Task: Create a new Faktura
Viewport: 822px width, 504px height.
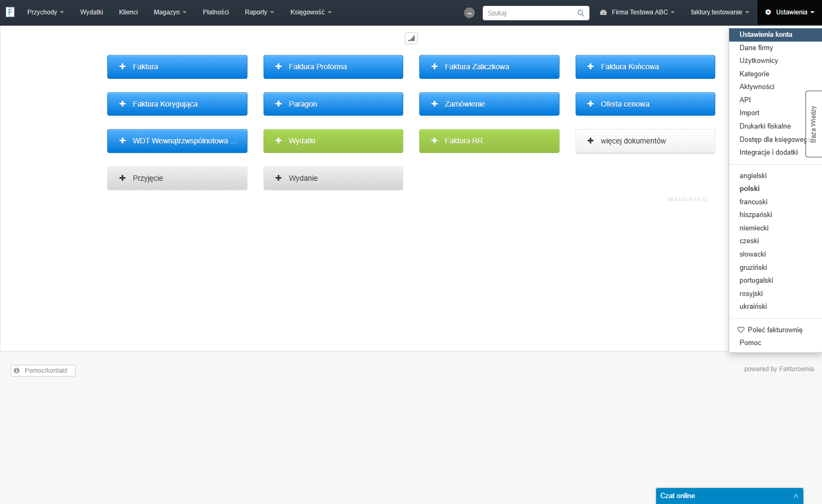Action: tap(177, 67)
